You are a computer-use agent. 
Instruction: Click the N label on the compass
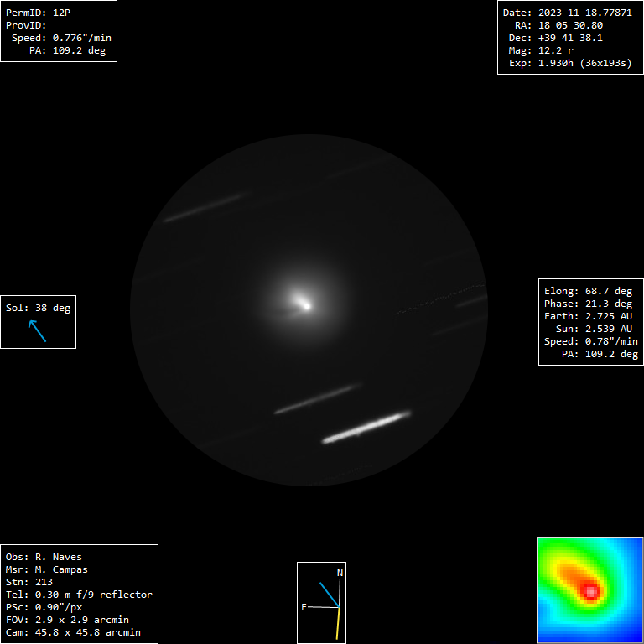point(340,573)
